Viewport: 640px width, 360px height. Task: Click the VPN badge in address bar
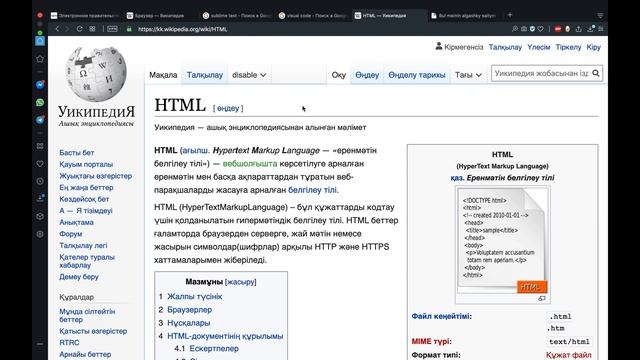coord(112,29)
